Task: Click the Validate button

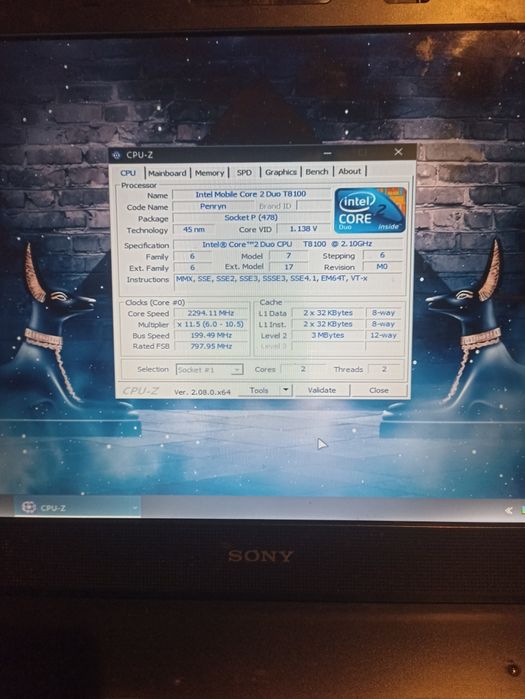Action: (x=322, y=390)
